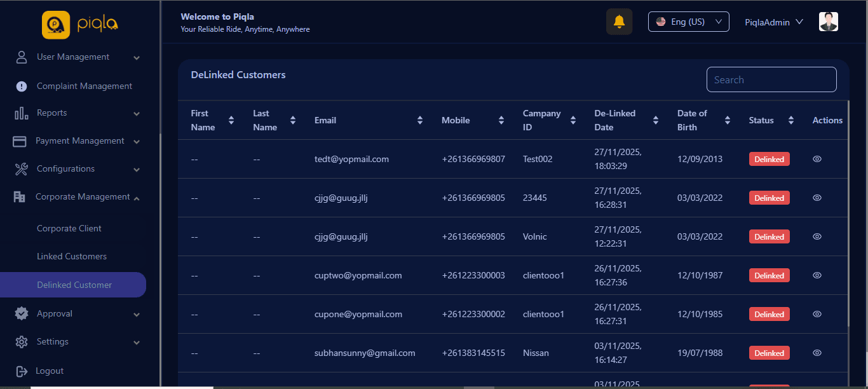868x389 pixels.
Task: View details for Volnic company row
Action: [x=817, y=236]
